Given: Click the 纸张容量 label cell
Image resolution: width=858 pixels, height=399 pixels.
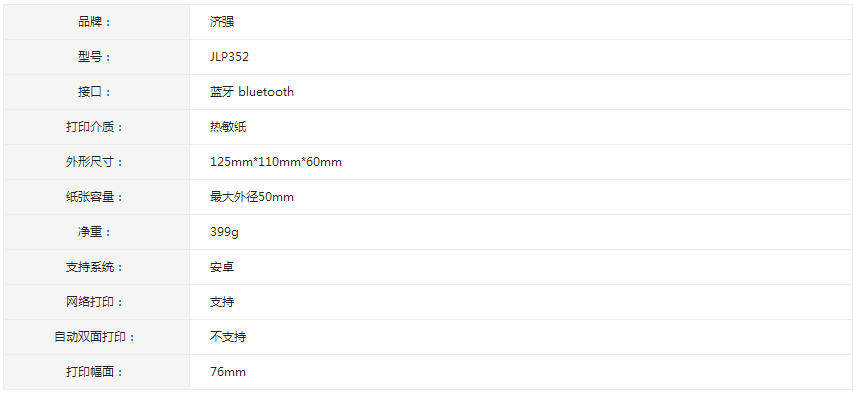Looking at the screenshot, I should [x=96, y=197].
